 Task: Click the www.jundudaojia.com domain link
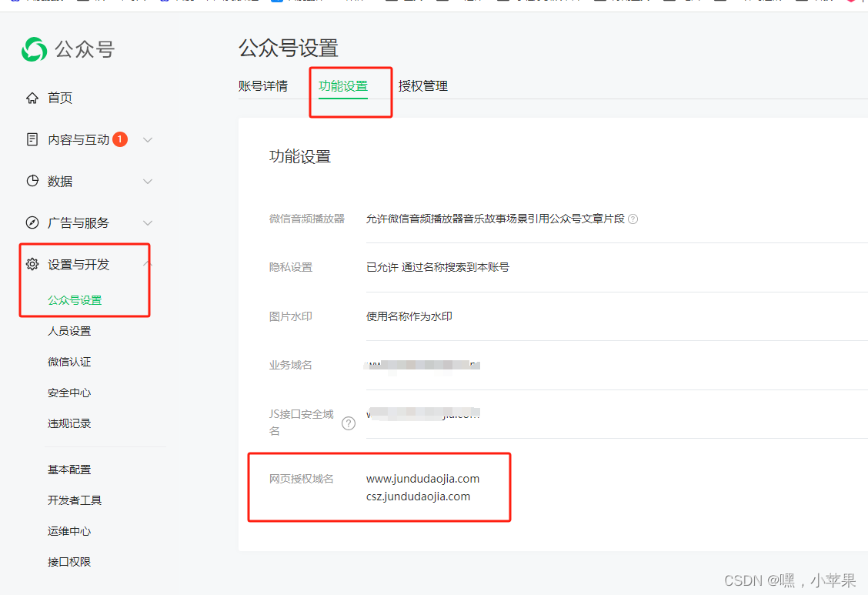[422, 478]
